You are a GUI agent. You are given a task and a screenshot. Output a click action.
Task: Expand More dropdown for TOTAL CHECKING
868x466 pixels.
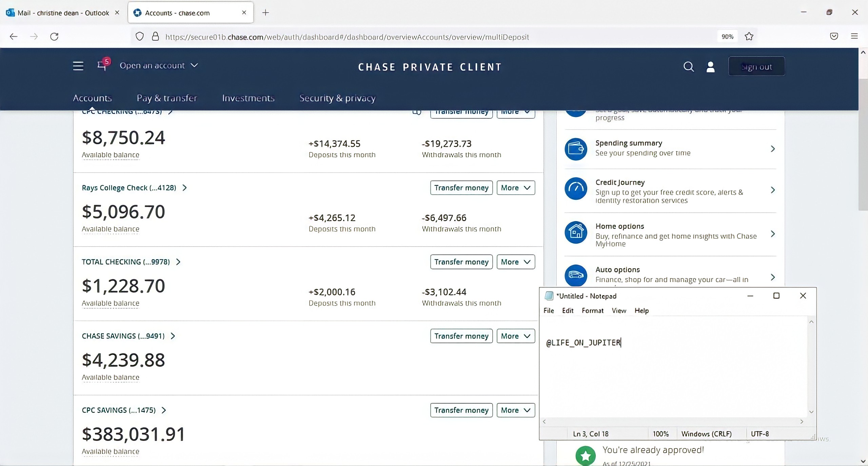coord(516,262)
